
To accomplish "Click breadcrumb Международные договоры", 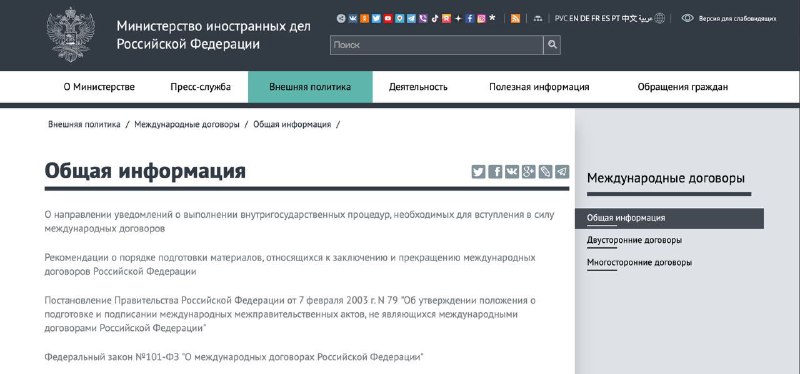I will pos(187,124).
